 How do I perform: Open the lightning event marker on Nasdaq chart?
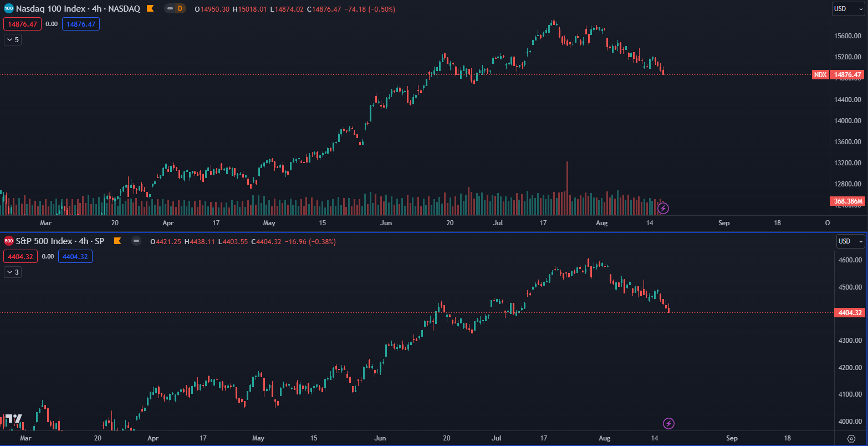663,209
